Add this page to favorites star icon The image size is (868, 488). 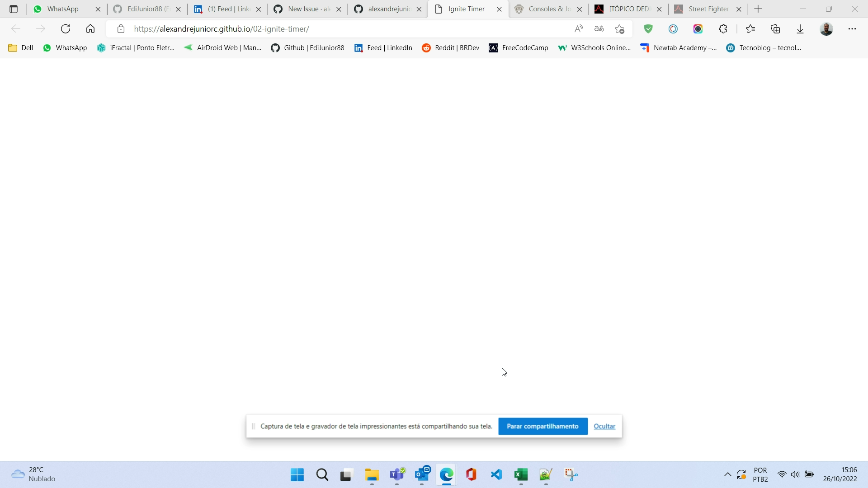pyautogui.click(x=619, y=29)
